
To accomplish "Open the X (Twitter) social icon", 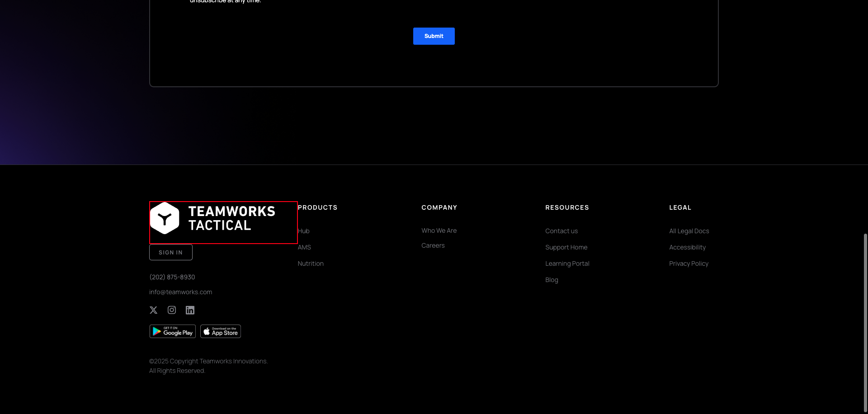I will tap(153, 310).
